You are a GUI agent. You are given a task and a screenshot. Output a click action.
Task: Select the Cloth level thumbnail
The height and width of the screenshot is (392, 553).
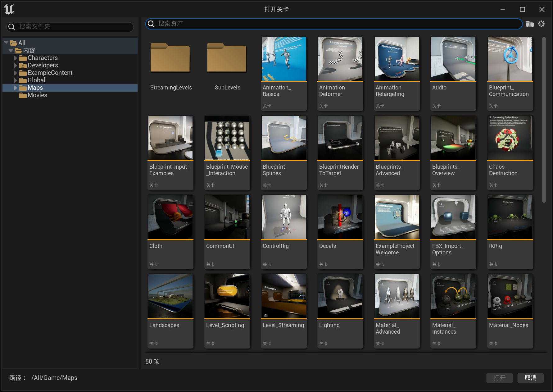pos(170,217)
